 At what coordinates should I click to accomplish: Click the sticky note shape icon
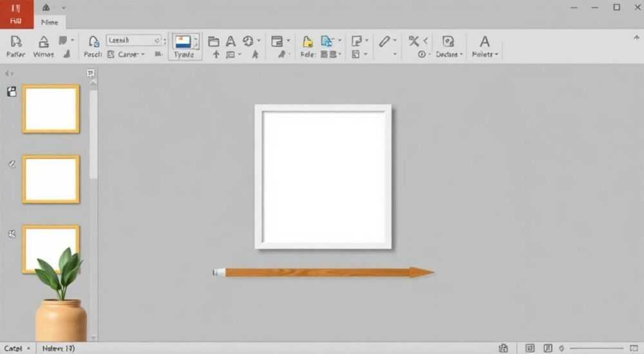click(357, 41)
